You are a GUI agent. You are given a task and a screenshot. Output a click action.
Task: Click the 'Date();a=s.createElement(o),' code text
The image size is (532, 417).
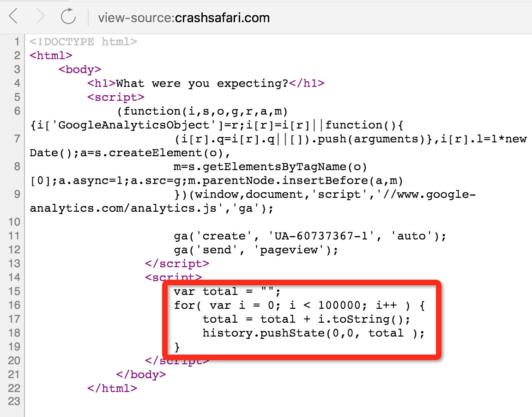[x=130, y=153]
